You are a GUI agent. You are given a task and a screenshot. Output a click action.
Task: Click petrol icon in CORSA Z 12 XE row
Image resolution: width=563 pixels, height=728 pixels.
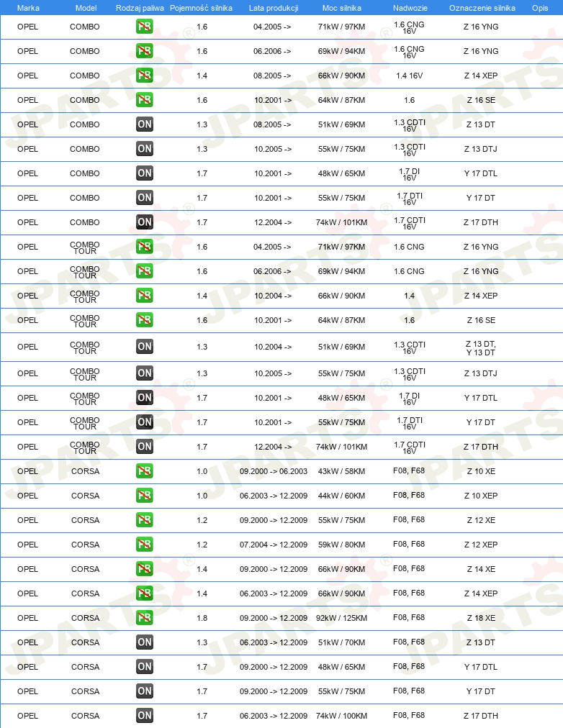[145, 520]
